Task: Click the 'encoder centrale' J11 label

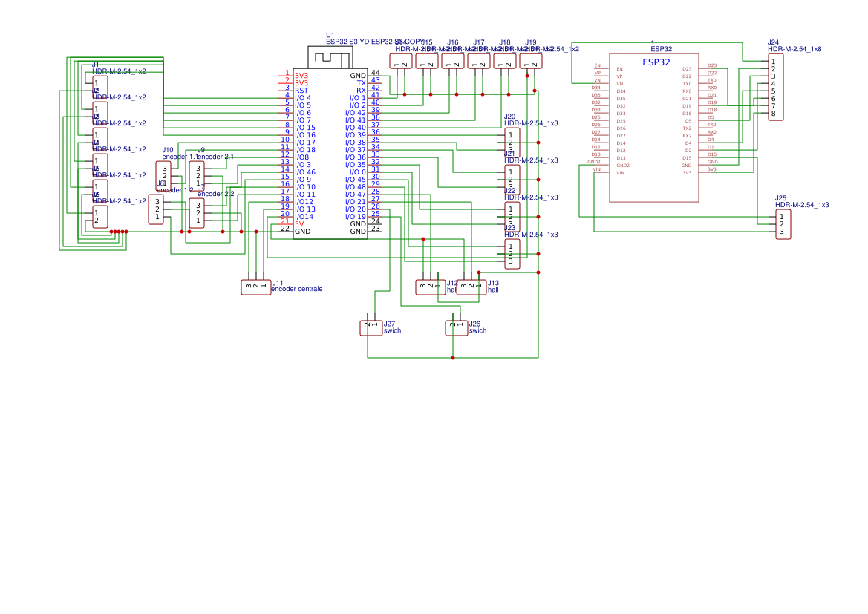Action: 297,289
